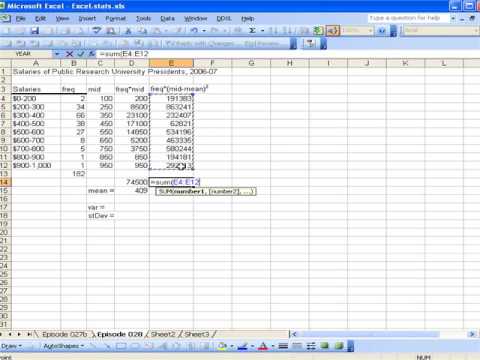The height and width of the screenshot is (360, 480).
Task: Click the Line Style icon
Action: point(283,346)
